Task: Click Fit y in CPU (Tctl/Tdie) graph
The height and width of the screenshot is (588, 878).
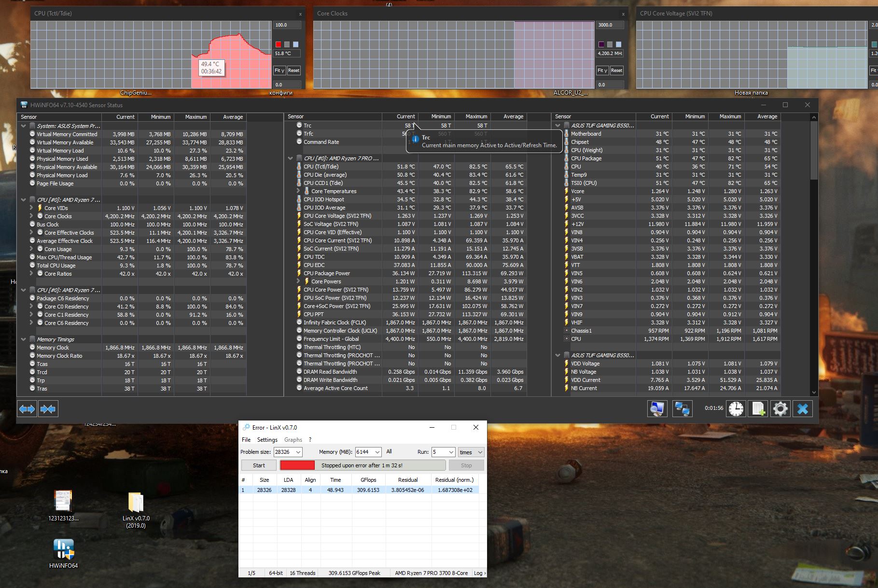Action: coord(279,70)
